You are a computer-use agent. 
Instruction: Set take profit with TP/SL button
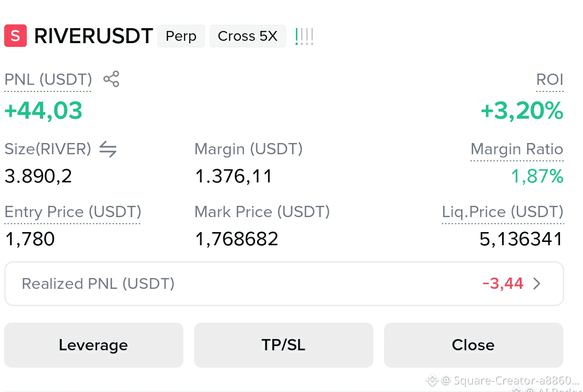click(283, 345)
